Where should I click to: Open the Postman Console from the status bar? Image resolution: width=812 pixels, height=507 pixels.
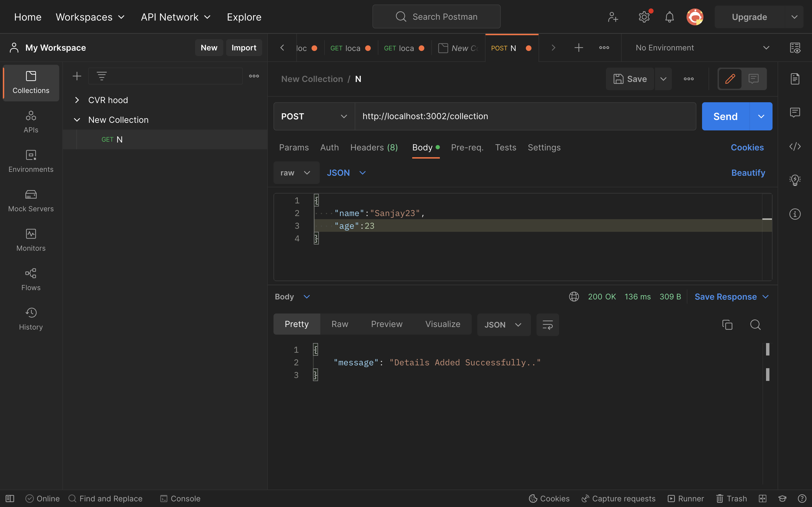(x=180, y=498)
